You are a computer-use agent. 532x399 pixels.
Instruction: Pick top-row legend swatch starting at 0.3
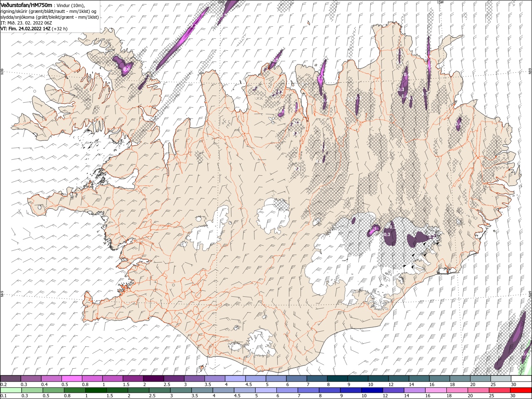pyautogui.click(x=31, y=379)
